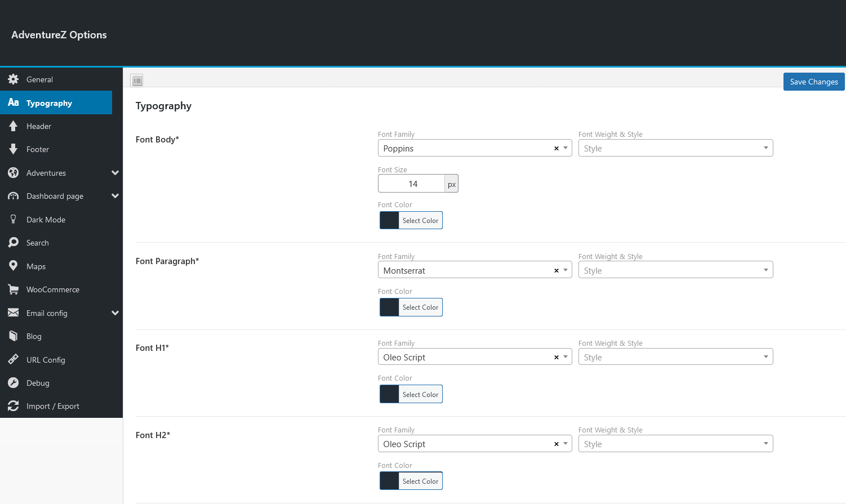Click the Email config envelope icon
This screenshot has height=504, width=846.
pyautogui.click(x=14, y=313)
